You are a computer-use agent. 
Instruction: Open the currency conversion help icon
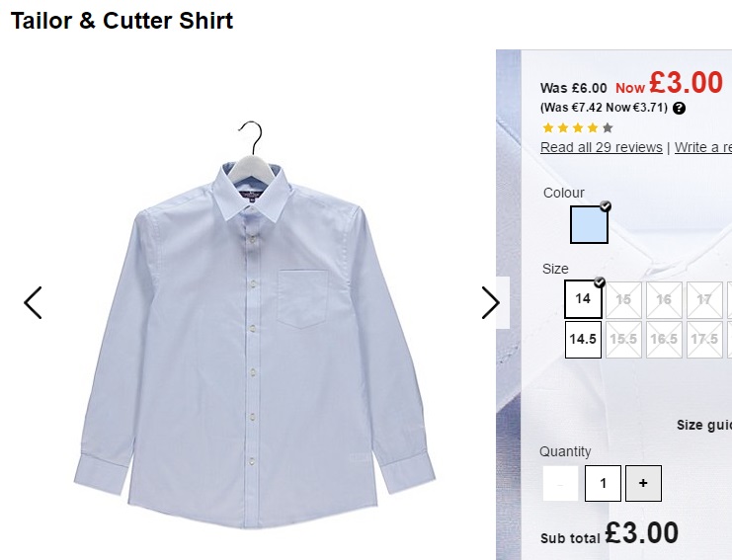tap(680, 109)
